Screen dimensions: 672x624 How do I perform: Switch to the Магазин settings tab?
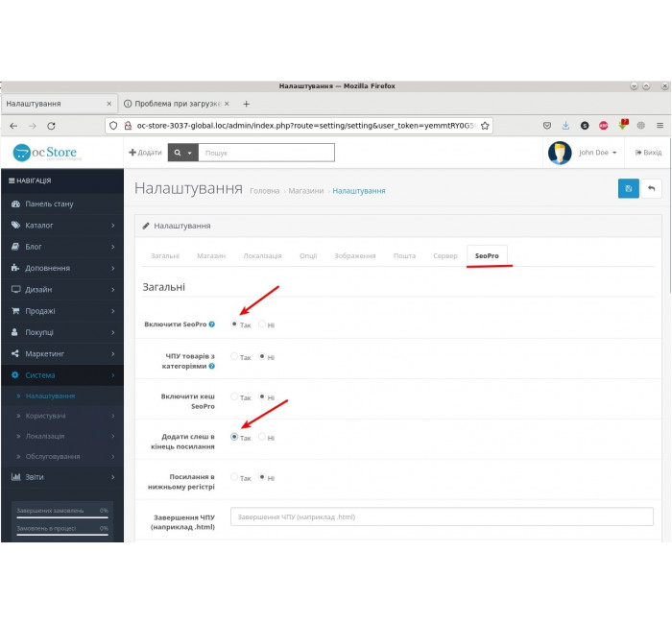[211, 256]
